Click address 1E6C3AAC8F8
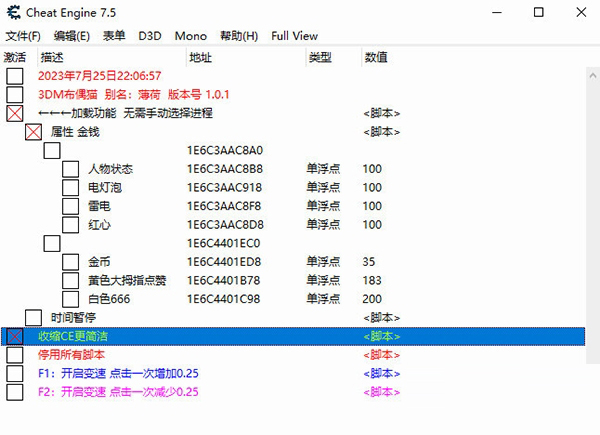 coord(224,206)
